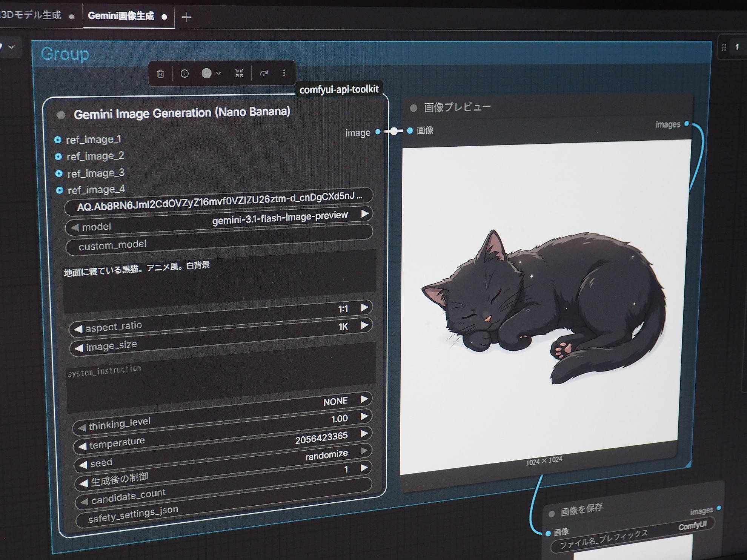This screenshot has height=560, width=747.
Task: Expand the node color dropdown chevron
Action: click(218, 74)
